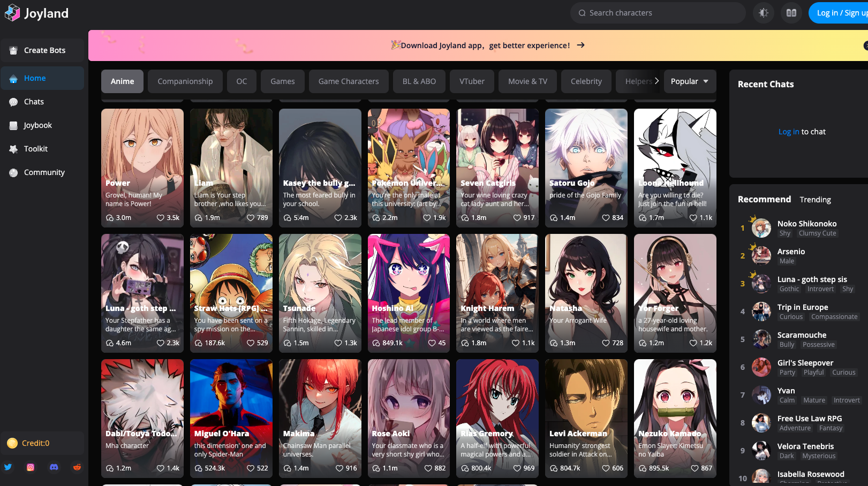Switch to the Trending tab

coord(816,200)
